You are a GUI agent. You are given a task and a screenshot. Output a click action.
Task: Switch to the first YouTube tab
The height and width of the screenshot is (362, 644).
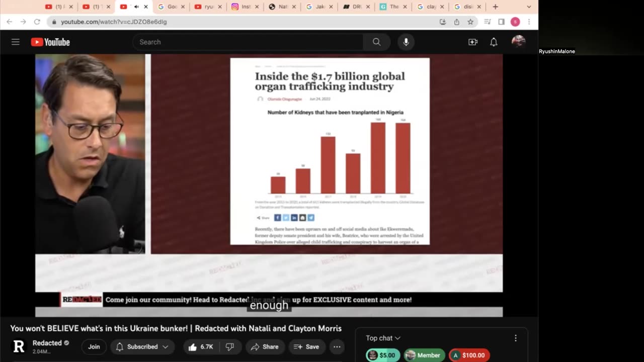(58, 7)
